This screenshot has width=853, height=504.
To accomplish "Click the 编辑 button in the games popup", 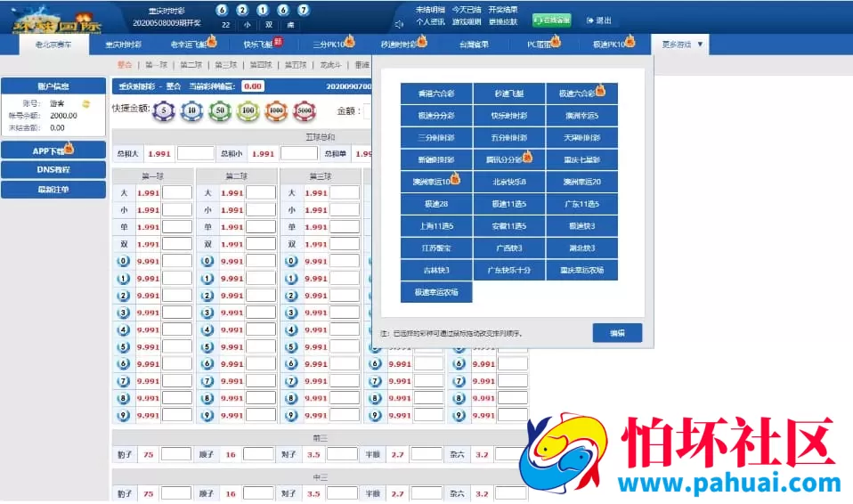I will coord(617,333).
